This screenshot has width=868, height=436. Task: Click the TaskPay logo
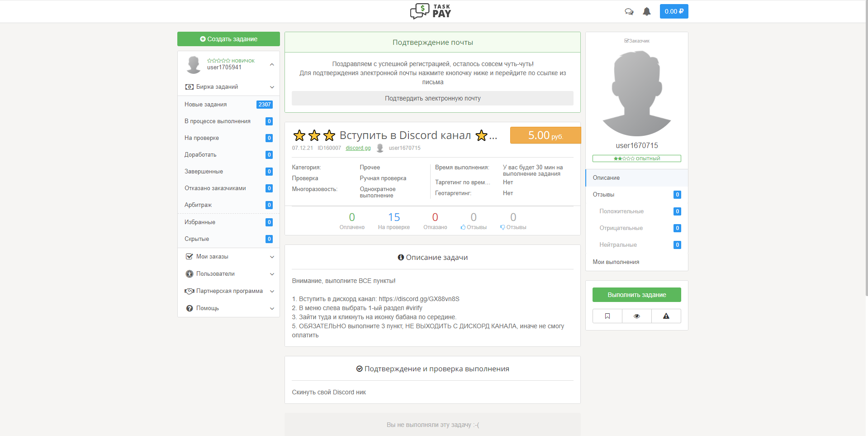click(x=430, y=11)
